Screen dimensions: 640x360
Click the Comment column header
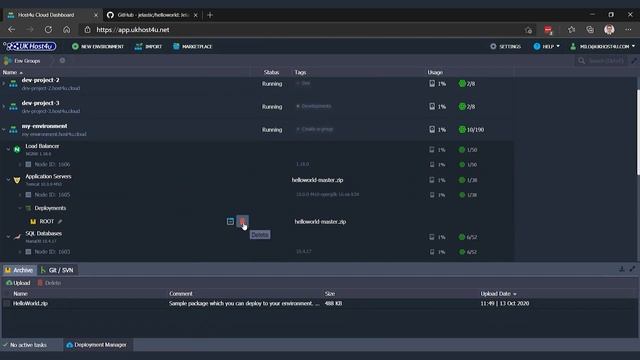pyautogui.click(x=180, y=293)
